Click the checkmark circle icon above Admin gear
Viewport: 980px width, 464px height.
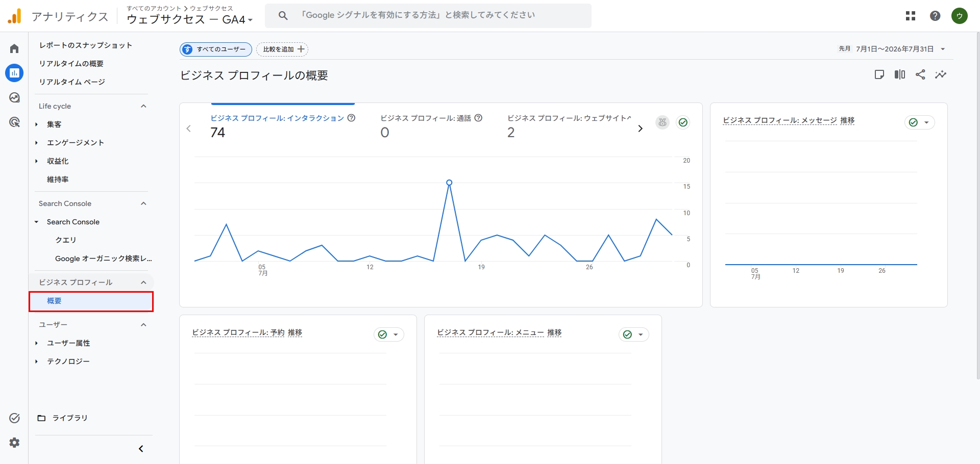point(14,418)
